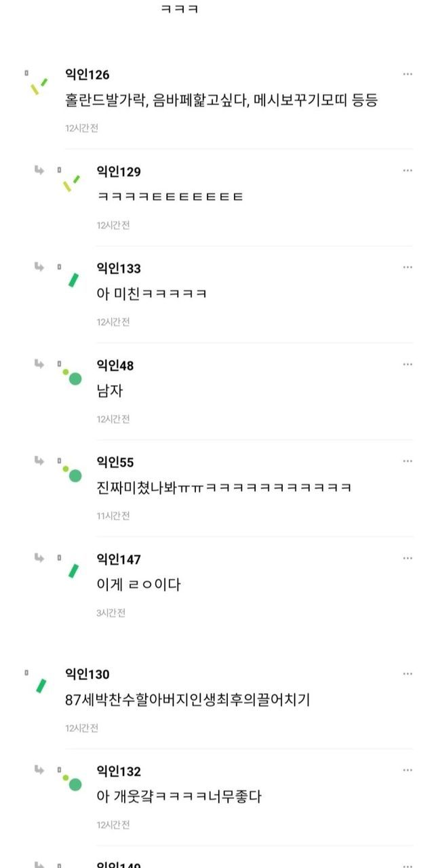434x868 pixels.
Task: Click the comment text starting with 홀란드발가락
Action: (x=221, y=100)
